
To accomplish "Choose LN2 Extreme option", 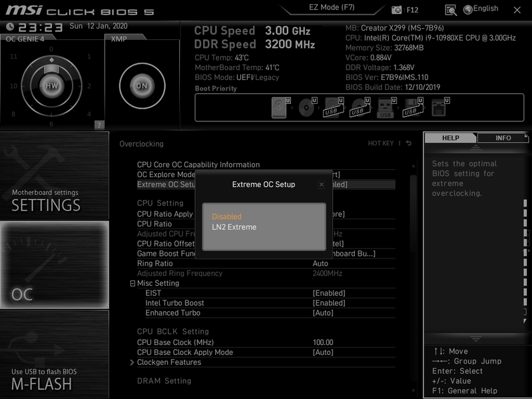I will pyautogui.click(x=234, y=227).
